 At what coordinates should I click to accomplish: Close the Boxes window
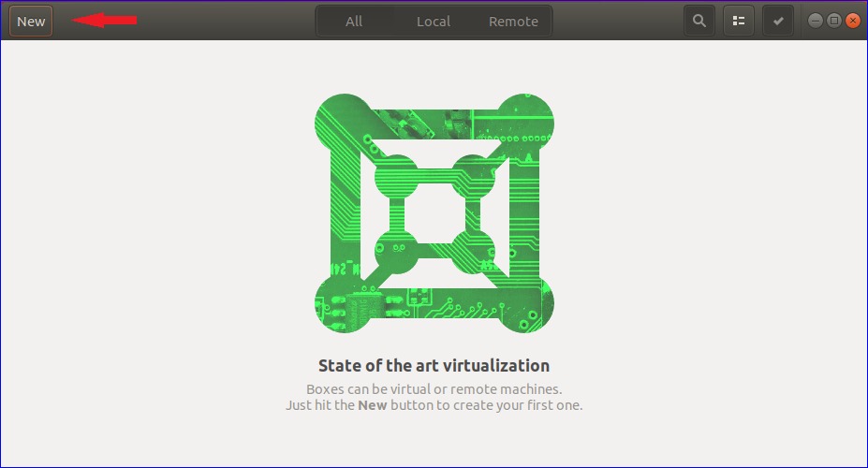[853, 21]
